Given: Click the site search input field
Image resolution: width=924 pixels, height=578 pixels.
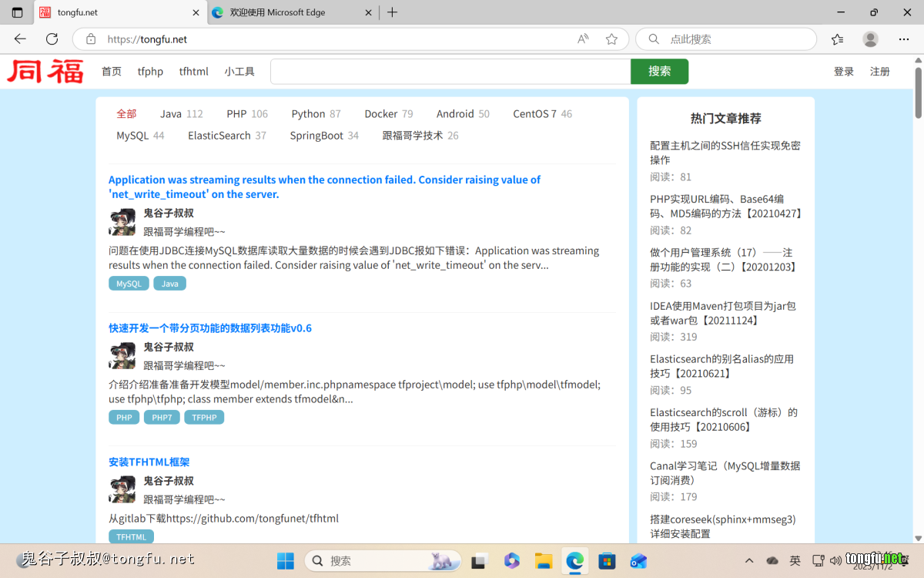Looking at the screenshot, I should (450, 72).
